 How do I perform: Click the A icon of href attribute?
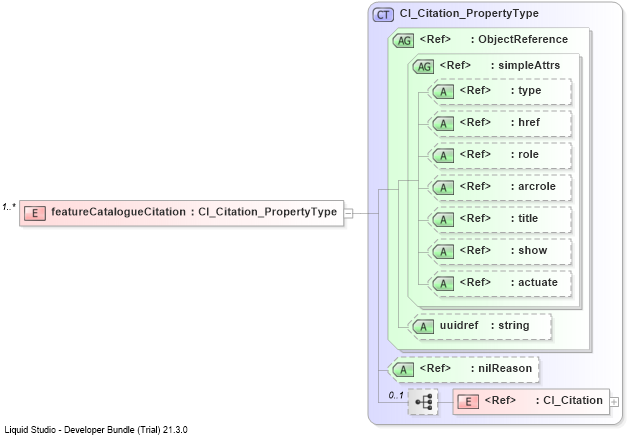click(x=443, y=124)
